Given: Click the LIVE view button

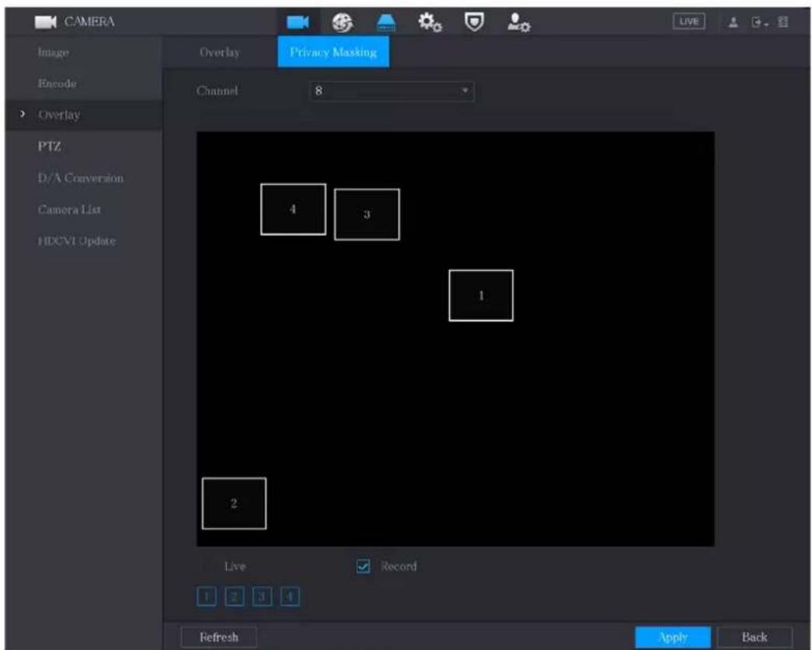Looking at the screenshot, I should [688, 22].
